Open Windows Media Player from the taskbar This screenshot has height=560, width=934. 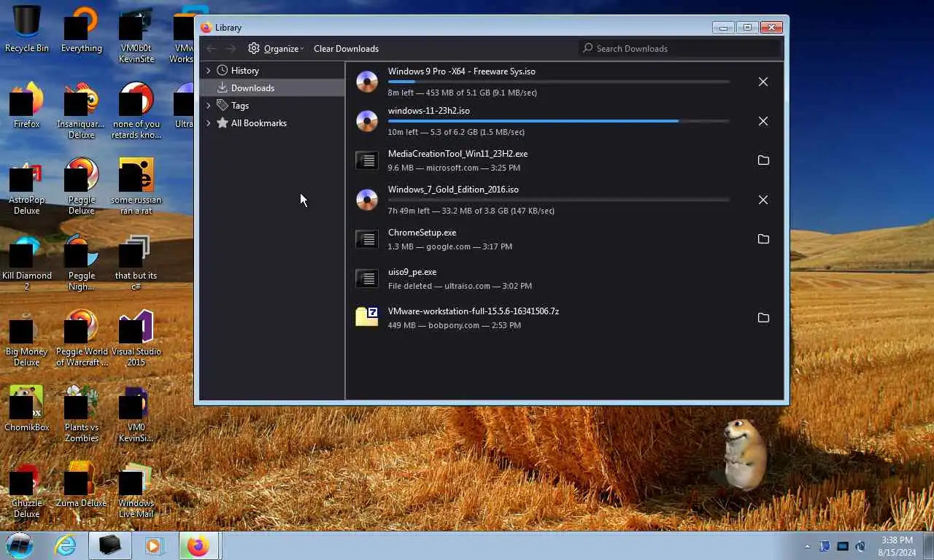click(154, 545)
